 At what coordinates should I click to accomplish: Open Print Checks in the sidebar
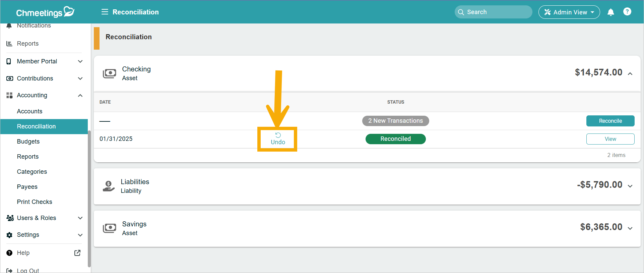point(35,202)
